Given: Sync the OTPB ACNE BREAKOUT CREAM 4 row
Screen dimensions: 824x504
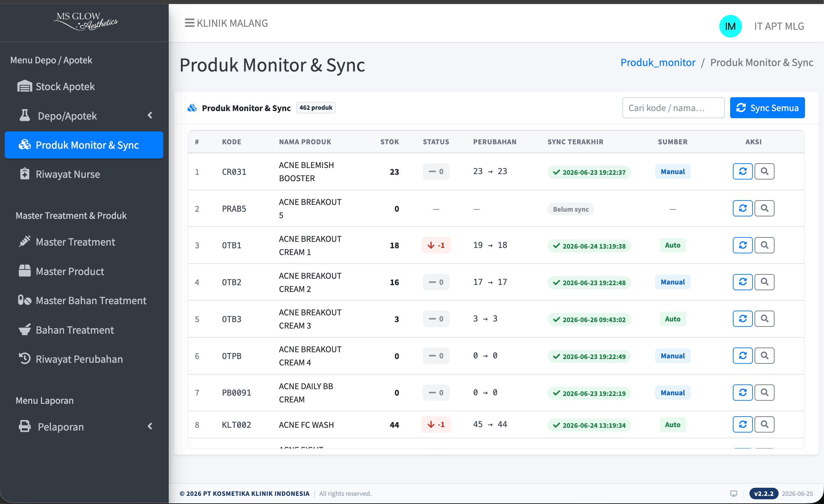Looking at the screenshot, I should click(742, 356).
